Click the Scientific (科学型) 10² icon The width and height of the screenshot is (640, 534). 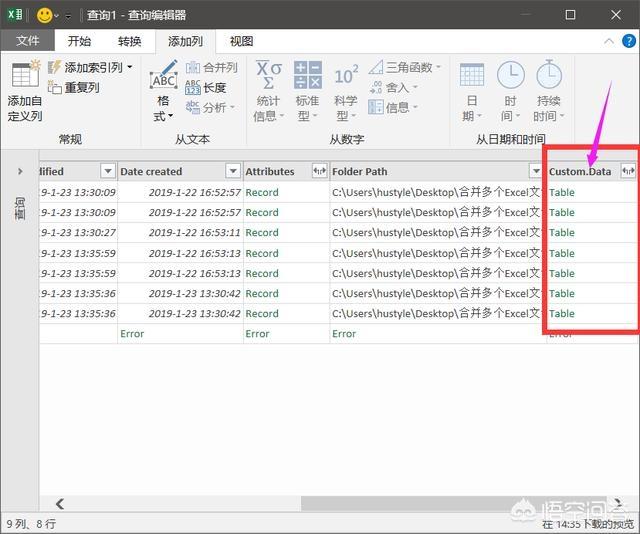click(346, 75)
